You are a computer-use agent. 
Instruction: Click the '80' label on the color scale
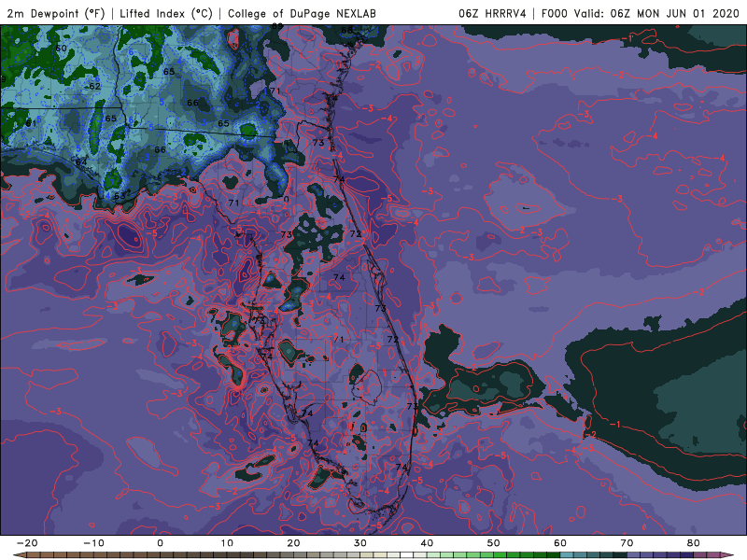(x=694, y=543)
